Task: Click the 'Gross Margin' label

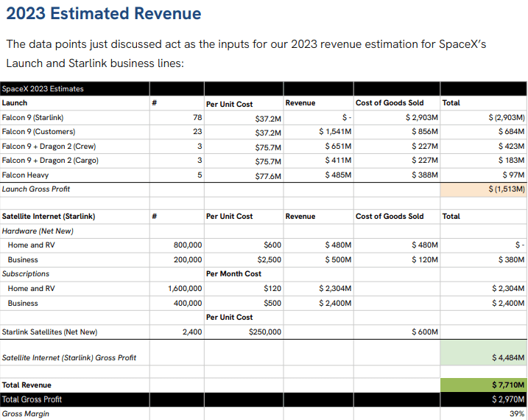Action: point(26,414)
